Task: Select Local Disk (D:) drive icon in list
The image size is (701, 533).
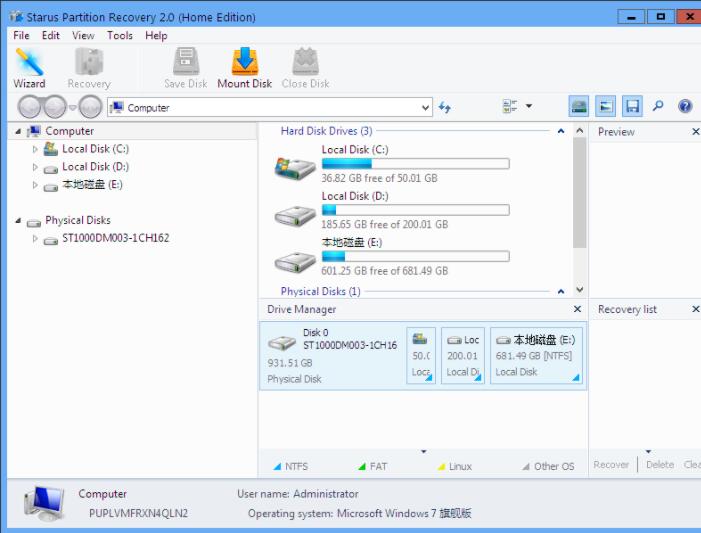Action: [295, 216]
